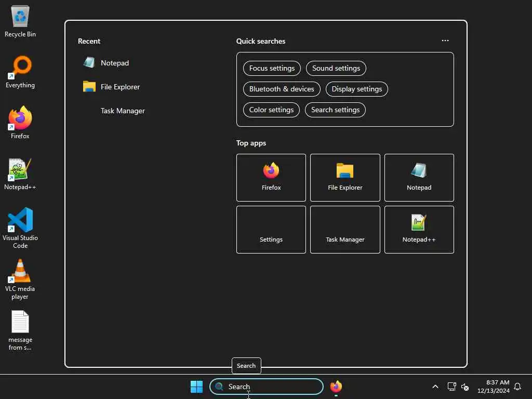Open Recycle Bin desktop icon
This screenshot has width=532, height=399.
pos(20,21)
